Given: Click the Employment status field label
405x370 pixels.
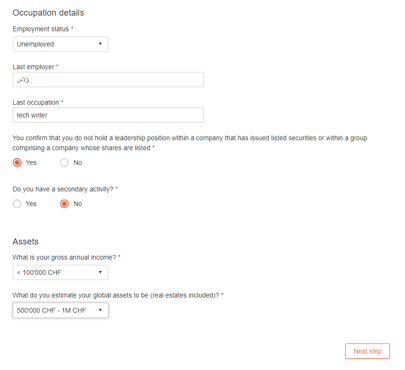Looking at the screenshot, I should [x=41, y=29].
